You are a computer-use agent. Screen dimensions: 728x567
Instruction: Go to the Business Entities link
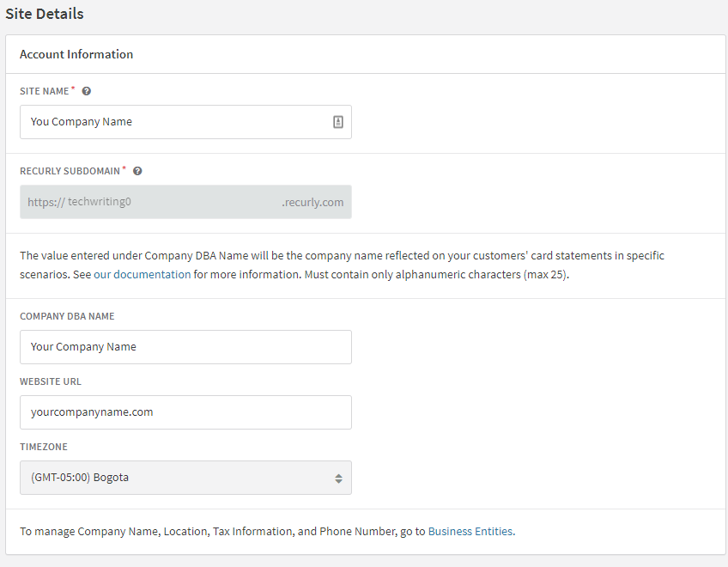coord(470,531)
